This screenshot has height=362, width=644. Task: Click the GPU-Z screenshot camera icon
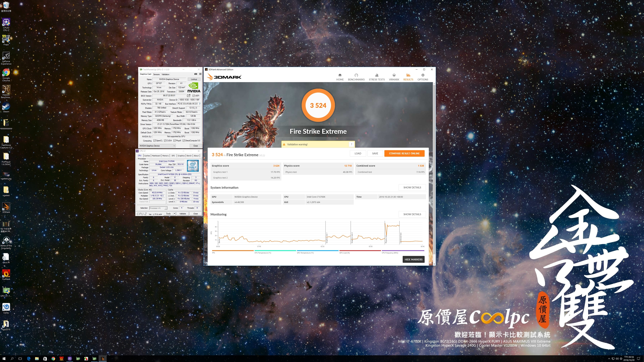click(196, 74)
